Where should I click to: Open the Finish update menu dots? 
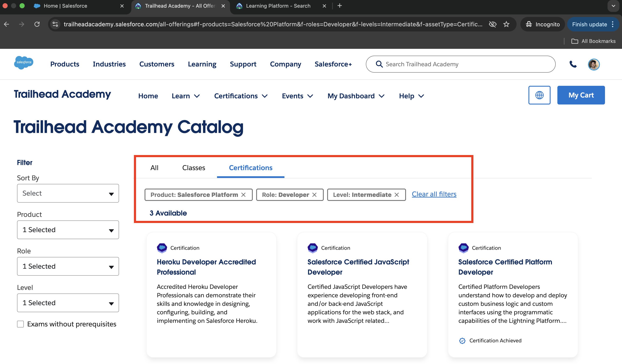coord(613,24)
